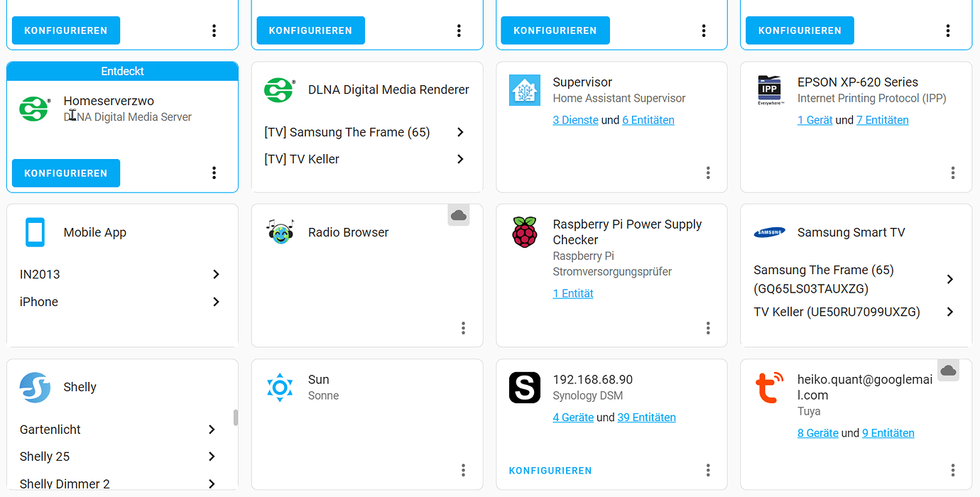Select the Radio Browser icon

(x=280, y=232)
